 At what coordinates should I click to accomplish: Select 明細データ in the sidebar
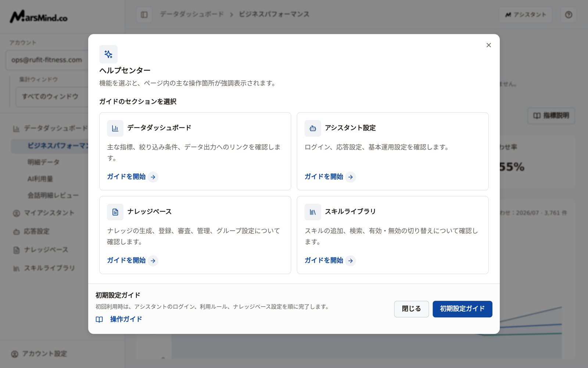tap(44, 162)
